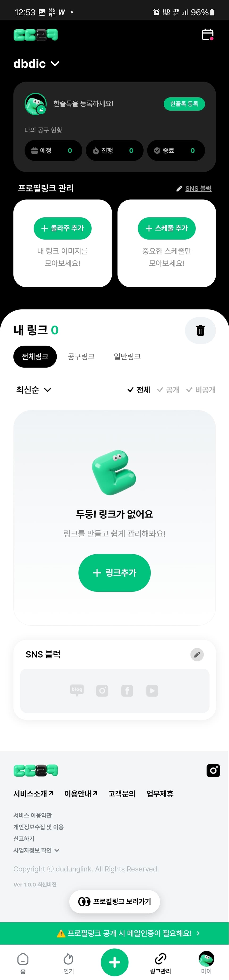Click the Instagram icon in the footer
The image size is (229, 980).
[213, 770]
